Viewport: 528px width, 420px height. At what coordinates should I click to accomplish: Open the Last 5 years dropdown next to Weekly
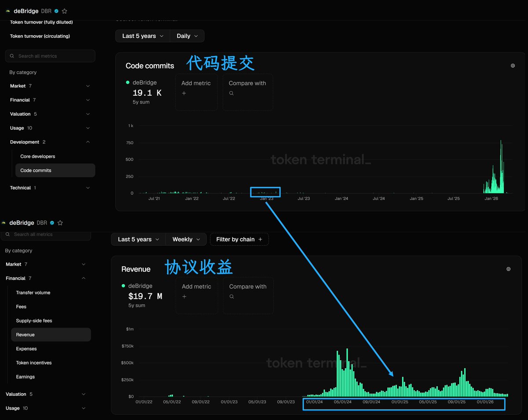click(x=138, y=239)
